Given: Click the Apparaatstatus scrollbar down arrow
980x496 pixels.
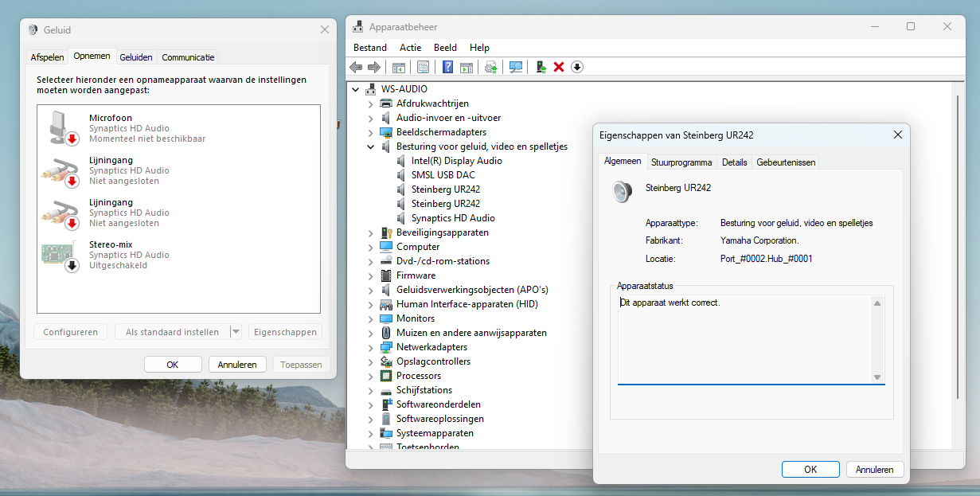Looking at the screenshot, I should coord(877,377).
